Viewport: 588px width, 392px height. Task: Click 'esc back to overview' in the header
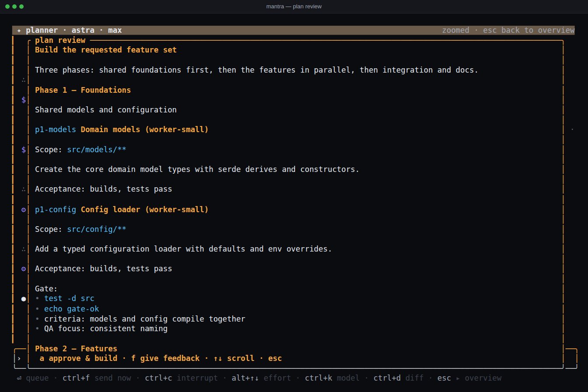(x=529, y=30)
